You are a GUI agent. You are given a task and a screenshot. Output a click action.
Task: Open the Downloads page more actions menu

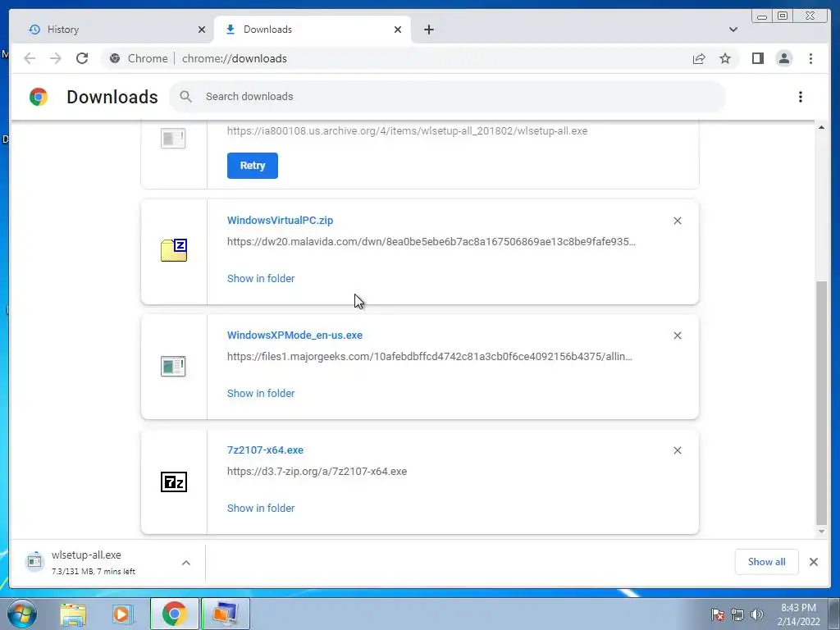(801, 97)
